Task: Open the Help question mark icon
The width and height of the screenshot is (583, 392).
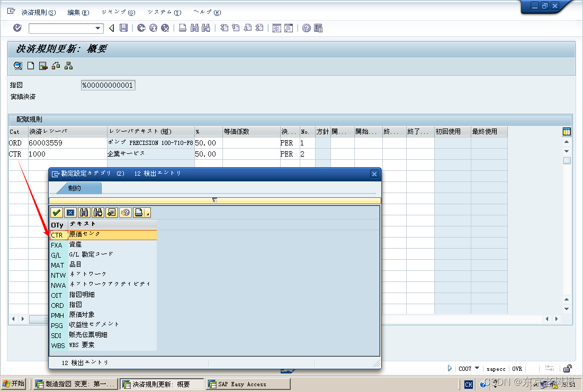Action: pos(307,28)
